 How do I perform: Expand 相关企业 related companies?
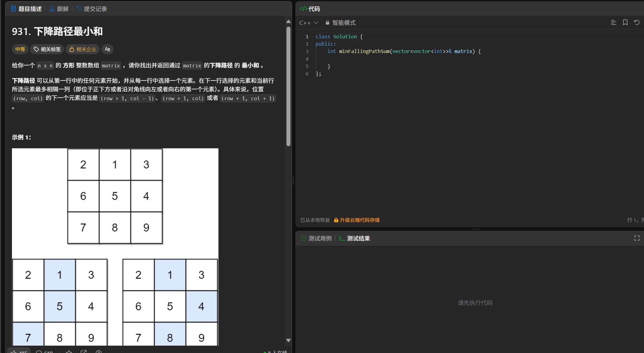tap(83, 49)
